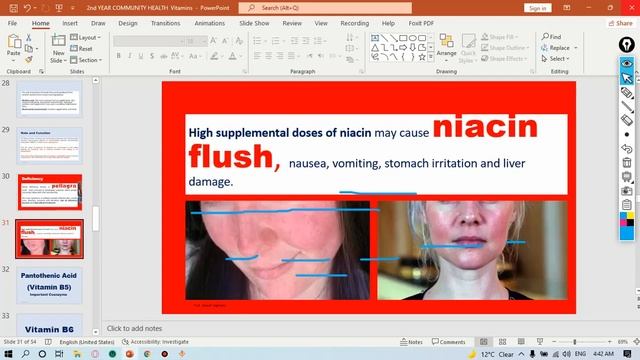The width and height of the screenshot is (640, 360).
Task: Switch to the Transitions tab
Action: click(x=165, y=23)
